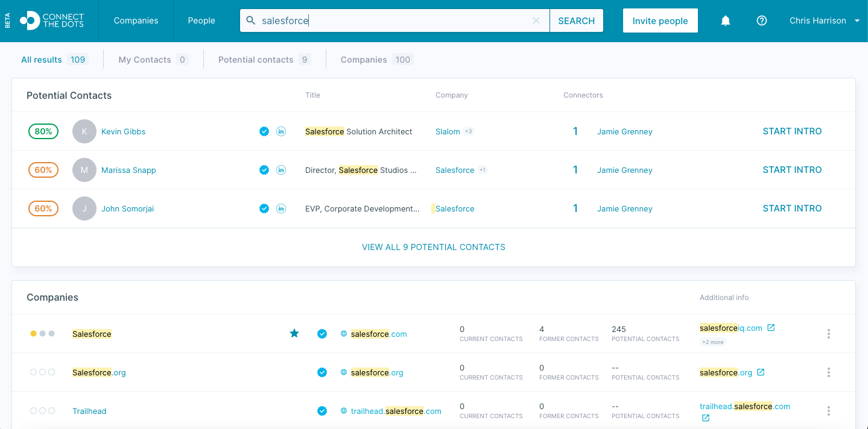Image resolution: width=868 pixels, height=429 pixels.
Task: Click Kevin Gibbs verified badge
Action: coord(264,131)
